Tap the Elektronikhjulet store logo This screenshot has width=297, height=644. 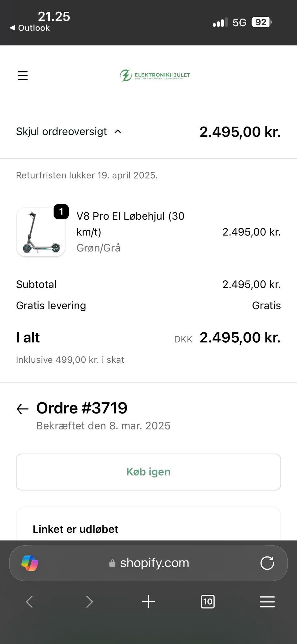(x=155, y=75)
